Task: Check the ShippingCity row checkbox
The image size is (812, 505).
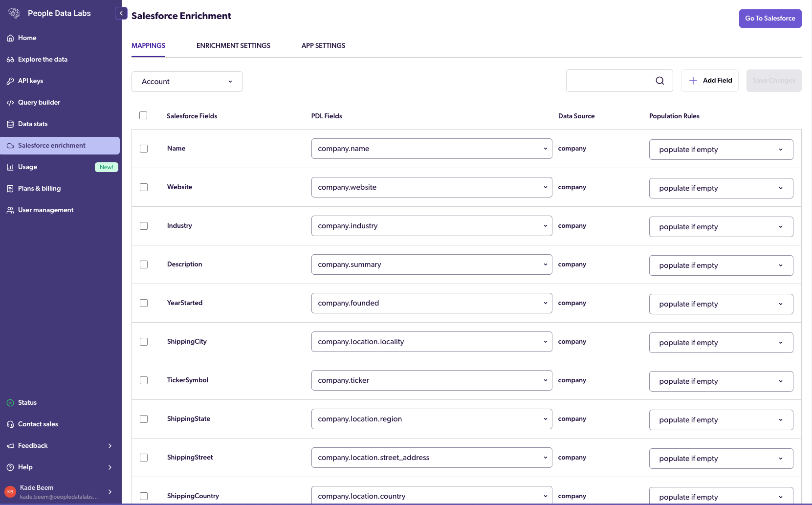Action: (144, 342)
